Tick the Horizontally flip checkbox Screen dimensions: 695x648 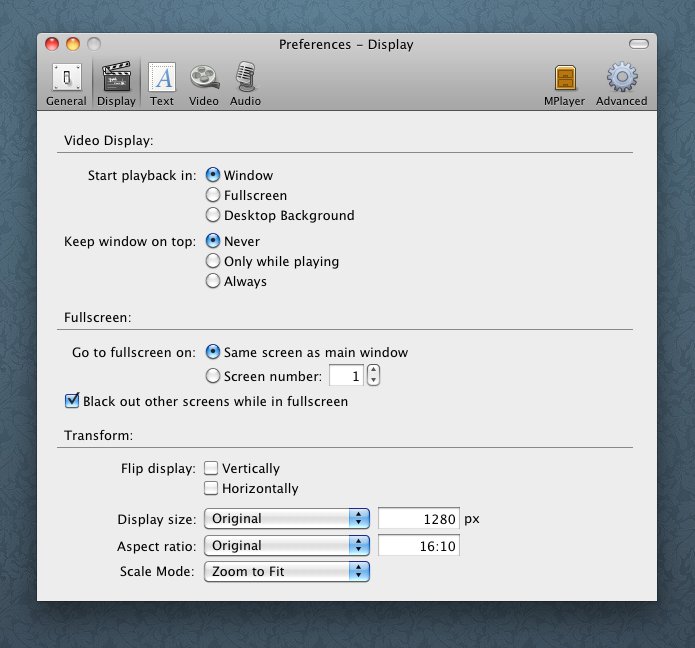pos(212,488)
